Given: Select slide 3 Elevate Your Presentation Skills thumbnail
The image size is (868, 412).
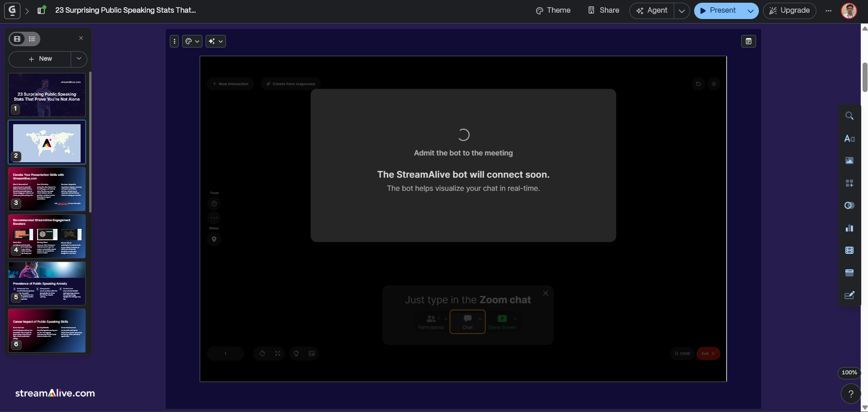Looking at the screenshot, I should point(47,189).
